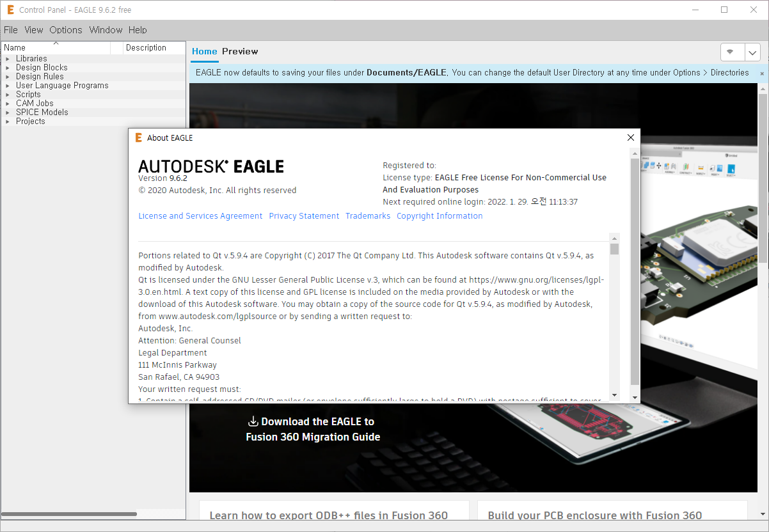Select the Libraries tree item

click(x=31, y=59)
